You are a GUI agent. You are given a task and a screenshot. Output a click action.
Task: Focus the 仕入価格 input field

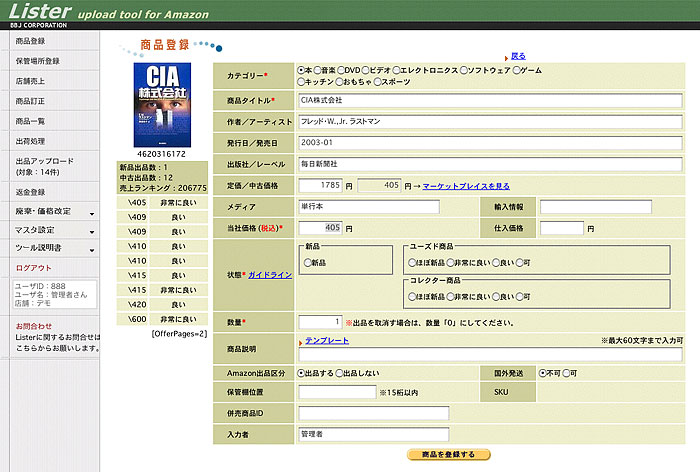(x=562, y=228)
